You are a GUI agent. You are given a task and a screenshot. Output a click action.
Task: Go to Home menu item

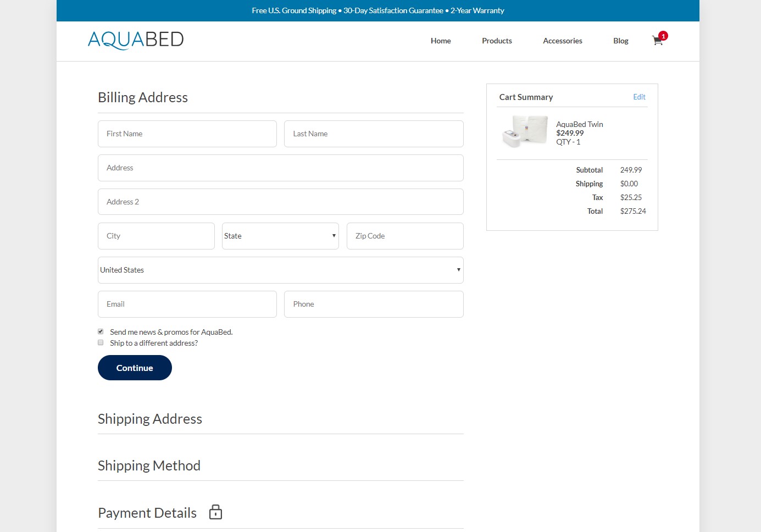click(x=441, y=41)
